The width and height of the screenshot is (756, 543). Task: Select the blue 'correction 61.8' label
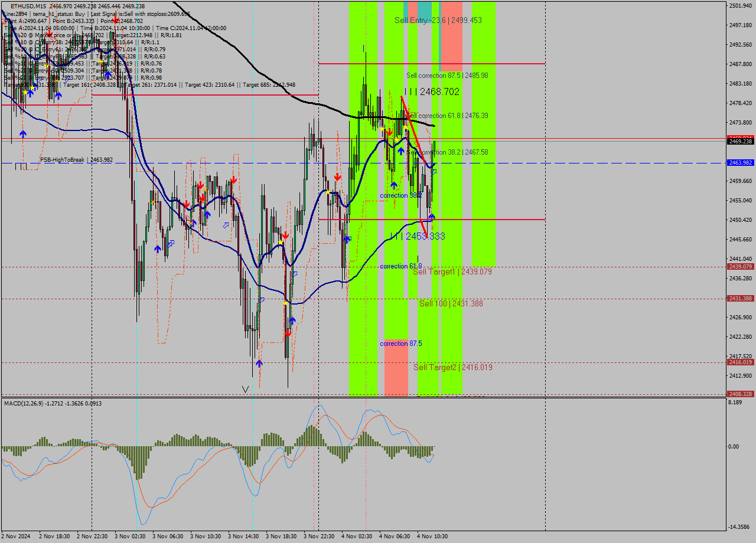click(x=400, y=266)
